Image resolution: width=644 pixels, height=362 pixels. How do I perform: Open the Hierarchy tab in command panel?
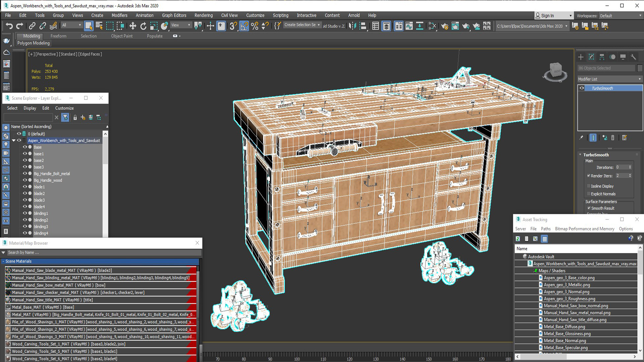click(x=602, y=57)
